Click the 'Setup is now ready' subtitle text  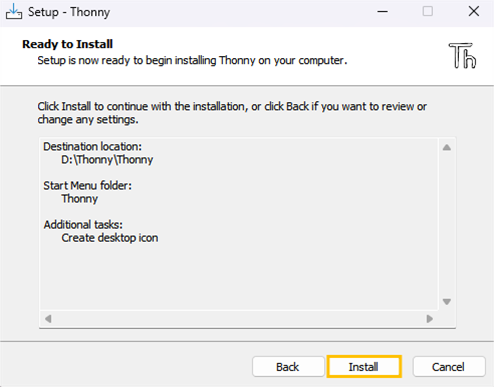tap(192, 60)
